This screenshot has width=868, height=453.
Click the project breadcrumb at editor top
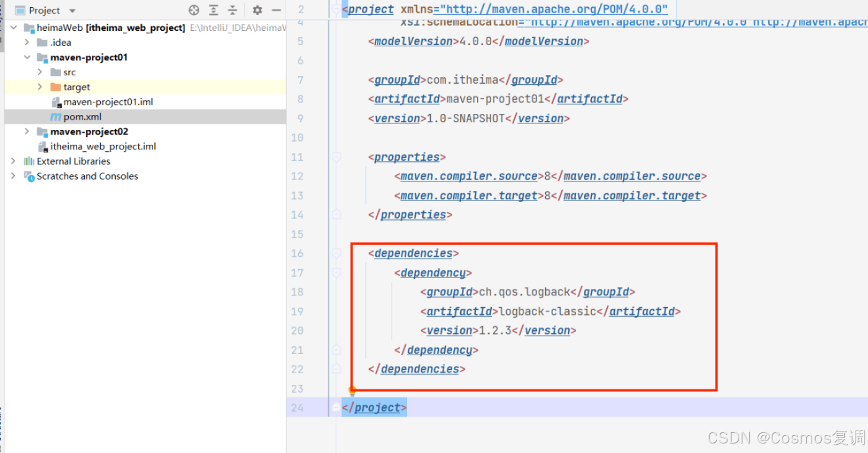370,9
